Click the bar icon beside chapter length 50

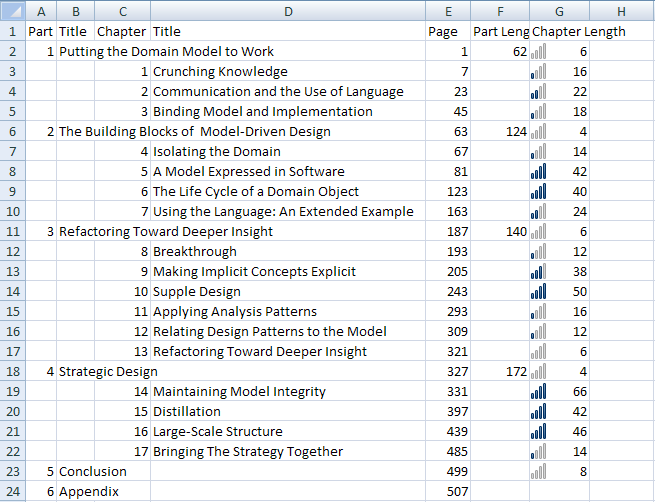tap(538, 291)
